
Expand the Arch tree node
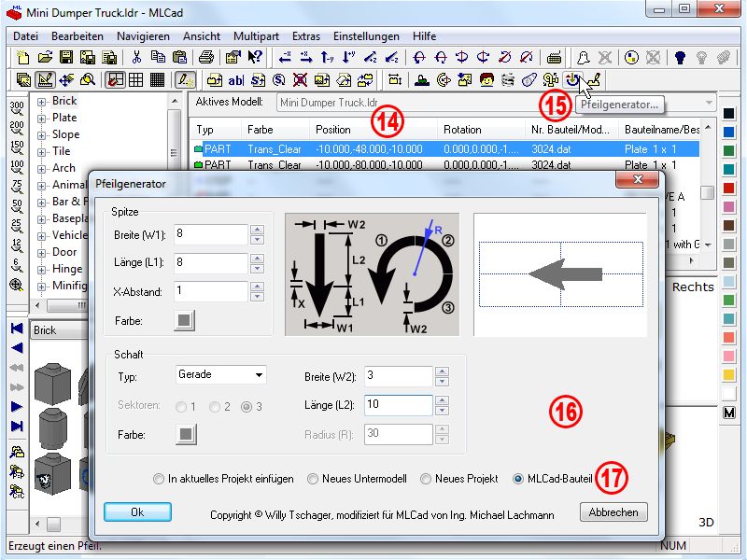(x=41, y=169)
